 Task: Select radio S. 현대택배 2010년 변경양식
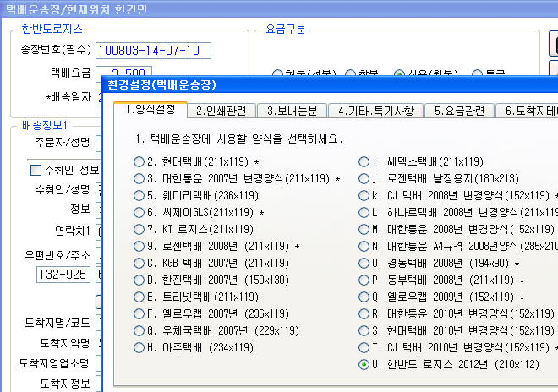pos(364,331)
